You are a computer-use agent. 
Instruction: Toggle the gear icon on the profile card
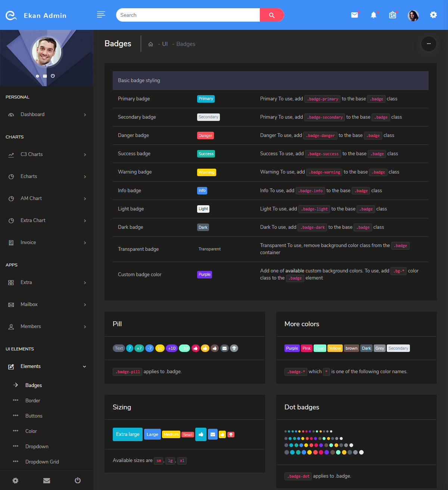point(37,76)
